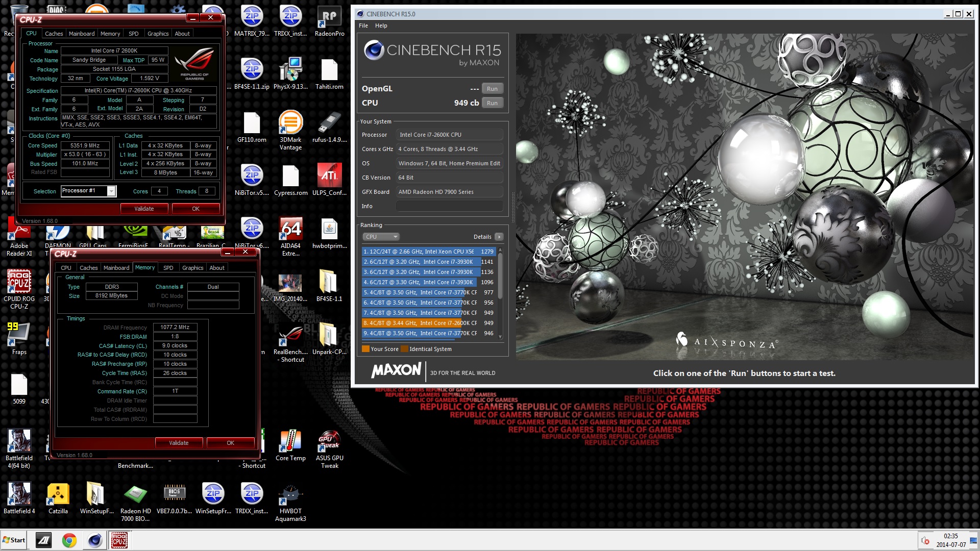This screenshot has width=980, height=551.
Task: Click the Aixsponza rendered scene preview
Action: pos(745,197)
